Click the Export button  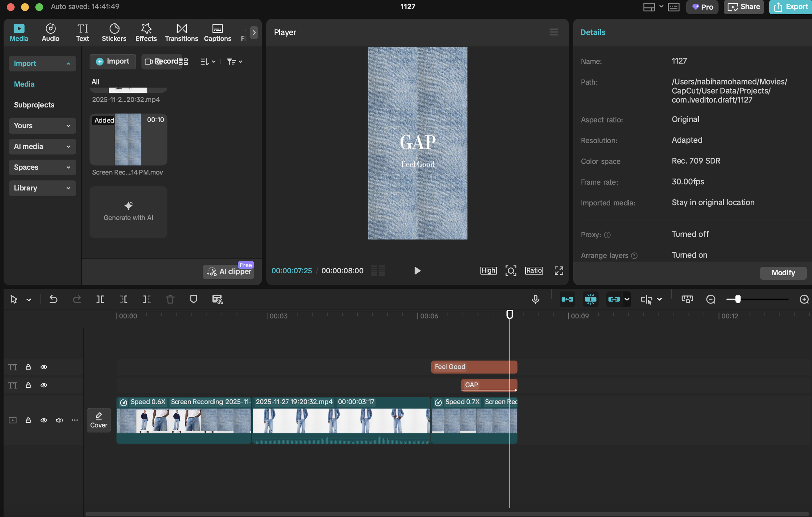click(x=791, y=7)
